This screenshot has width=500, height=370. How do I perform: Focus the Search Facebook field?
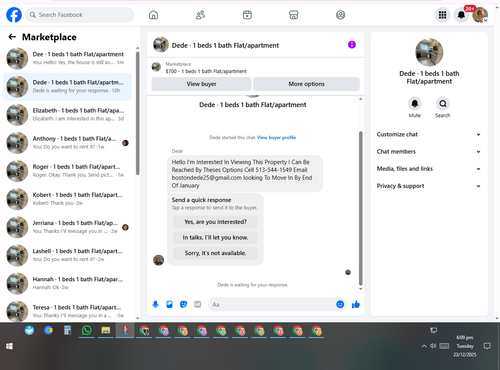click(80, 15)
